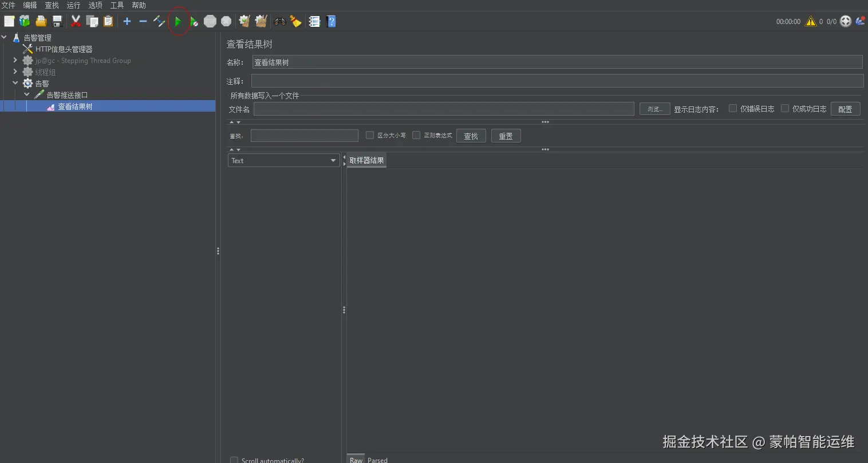868x463 pixels.
Task: Open the 选项 menu
Action: click(x=95, y=5)
